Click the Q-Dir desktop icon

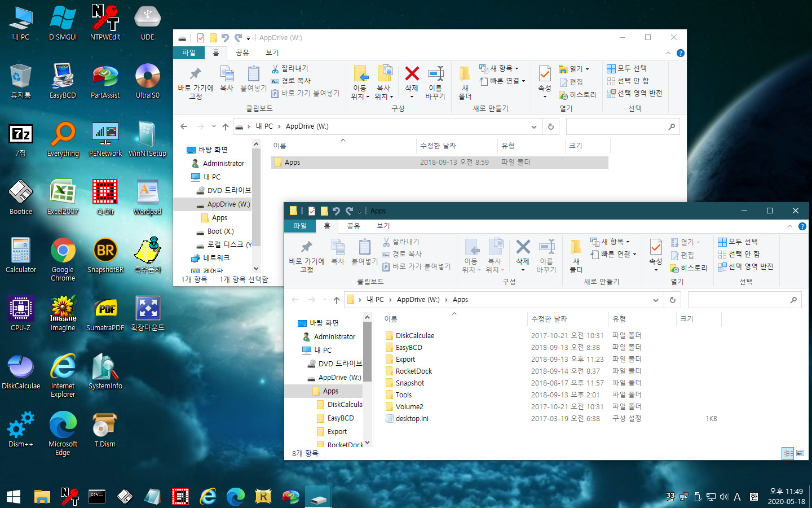coord(105,198)
